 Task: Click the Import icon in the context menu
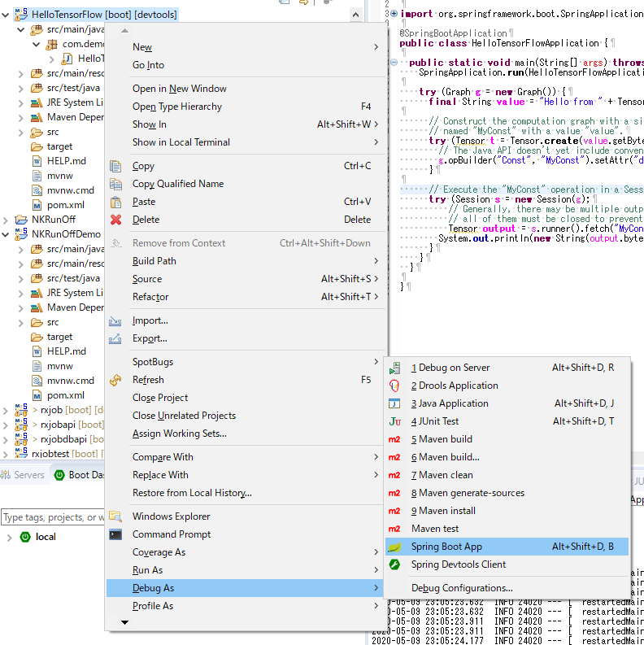115,320
